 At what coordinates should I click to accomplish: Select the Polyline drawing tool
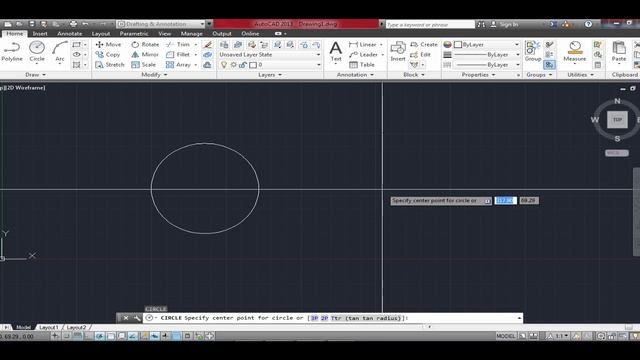pyautogui.click(x=12, y=51)
